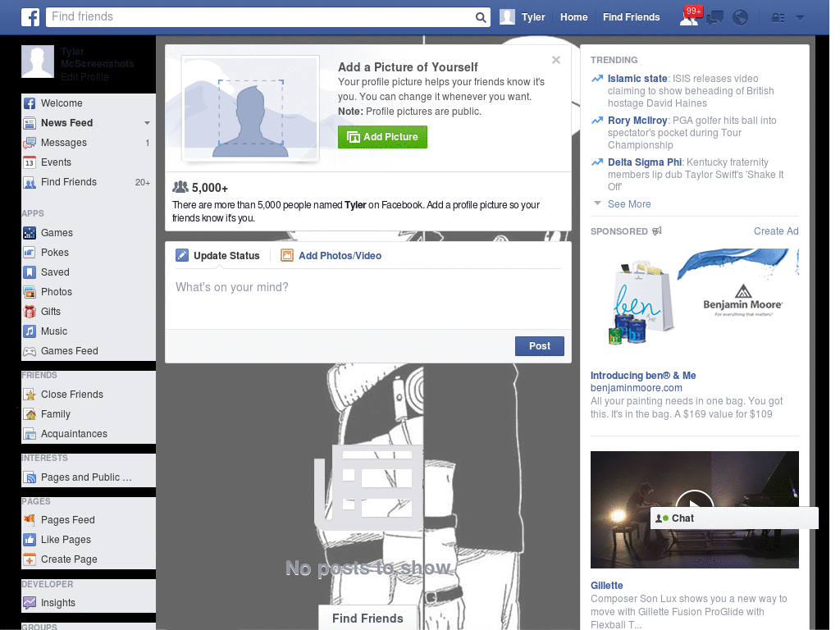Click the Pages and Public feed icon

coord(30,478)
